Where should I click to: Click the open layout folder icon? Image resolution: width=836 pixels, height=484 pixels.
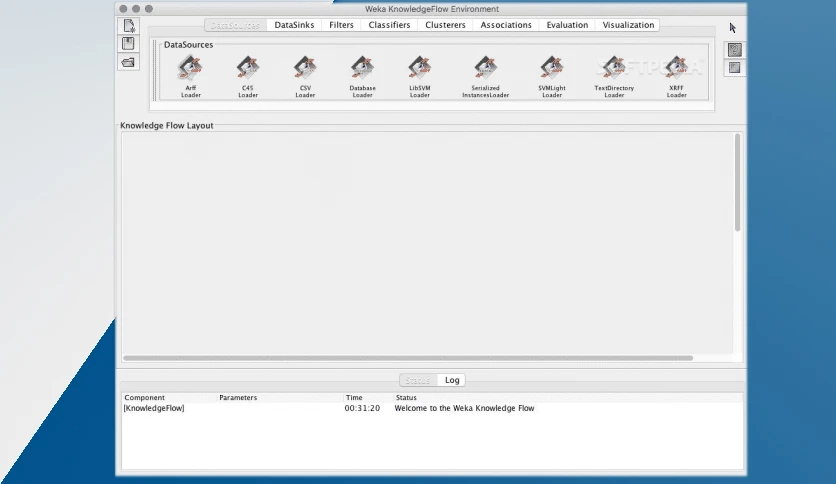click(128, 62)
